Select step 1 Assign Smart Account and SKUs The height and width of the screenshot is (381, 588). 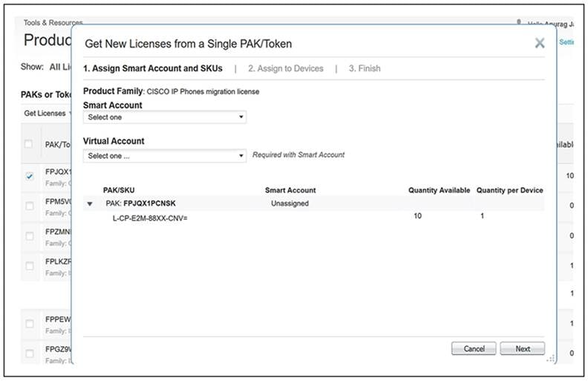153,68
